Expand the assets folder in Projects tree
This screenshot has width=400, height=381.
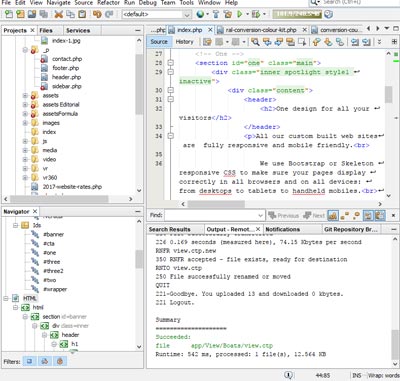click(x=25, y=95)
